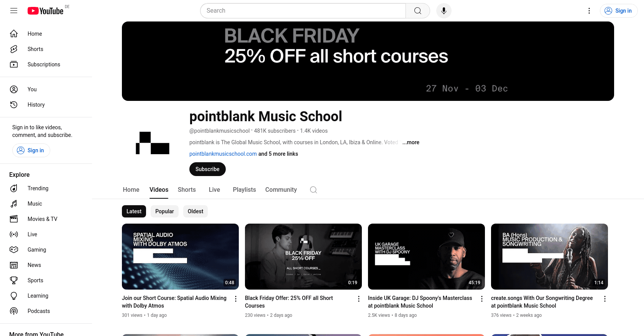Switch to the Community tab
Image resolution: width=644 pixels, height=336 pixels.
[x=281, y=190]
